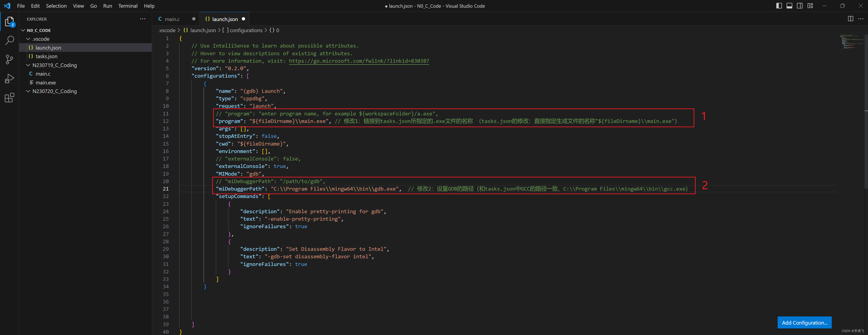Click the Split Editor Right icon
Viewport: 868px width, 335px height.
850,19
